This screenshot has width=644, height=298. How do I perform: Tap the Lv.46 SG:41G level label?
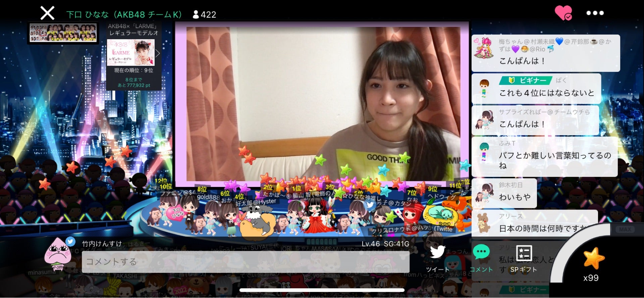[x=385, y=244]
